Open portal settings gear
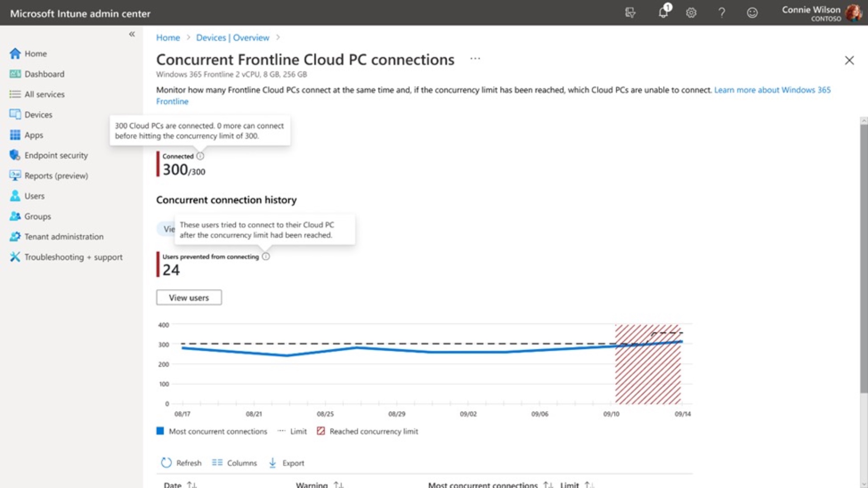 (x=691, y=13)
